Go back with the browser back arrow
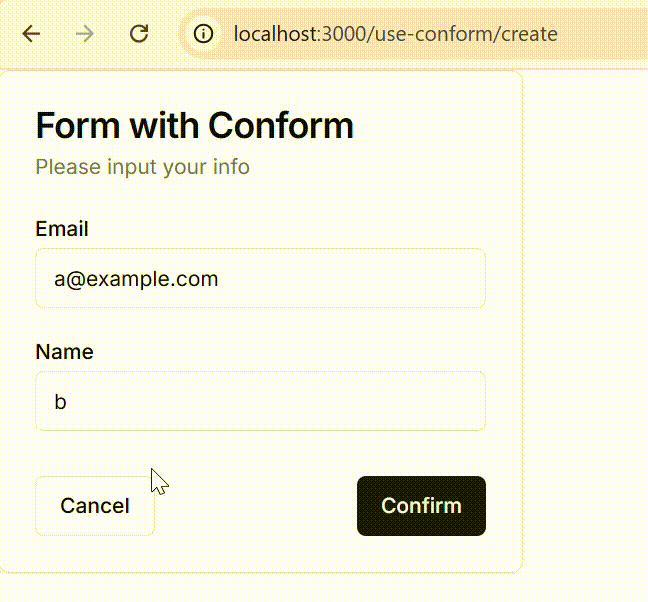This screenshot has height=602, width=648. (x=31, y=34)
